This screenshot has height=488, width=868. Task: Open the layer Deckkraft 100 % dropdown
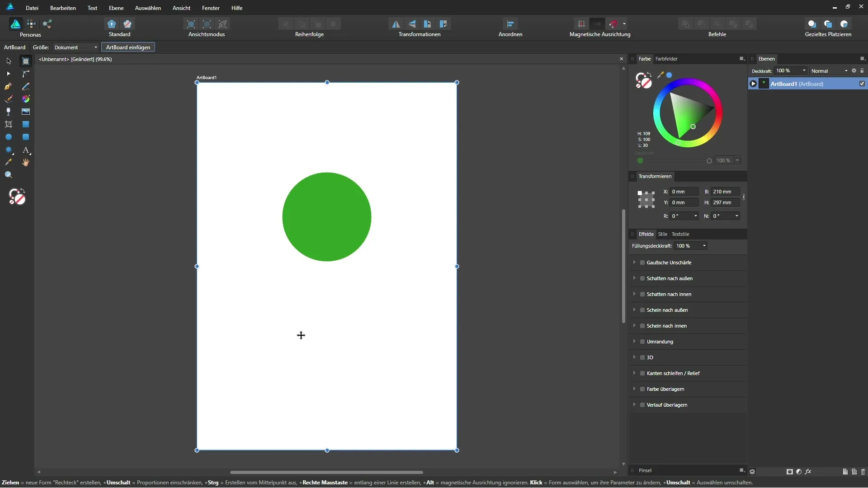pos(791,71)
